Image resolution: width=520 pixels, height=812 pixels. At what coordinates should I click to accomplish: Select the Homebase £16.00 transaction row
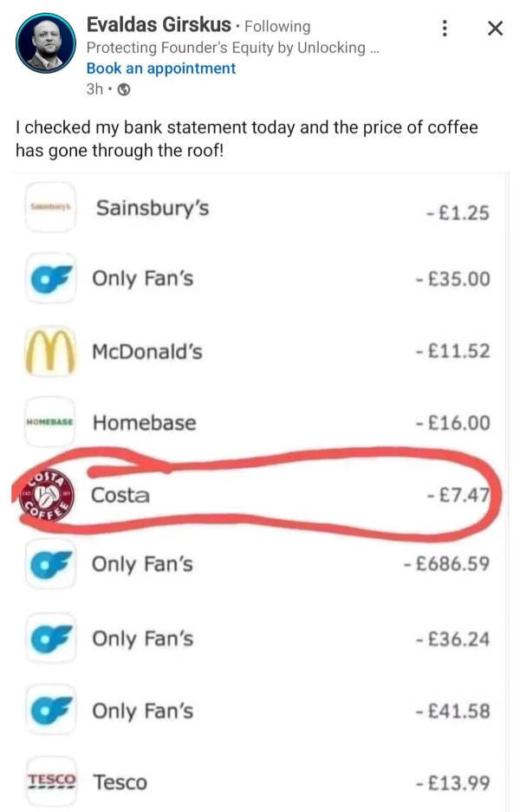257,423
